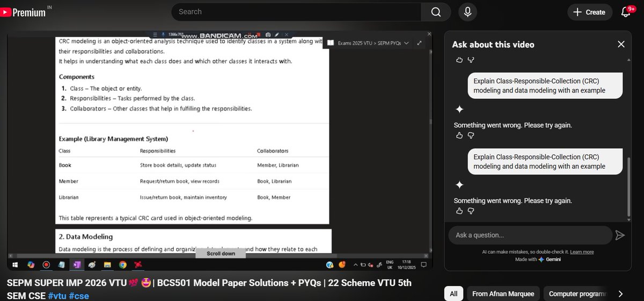Screen dimensions: 644x301
Task: Close the Ask about this video panel
Action: pos(621,45)
